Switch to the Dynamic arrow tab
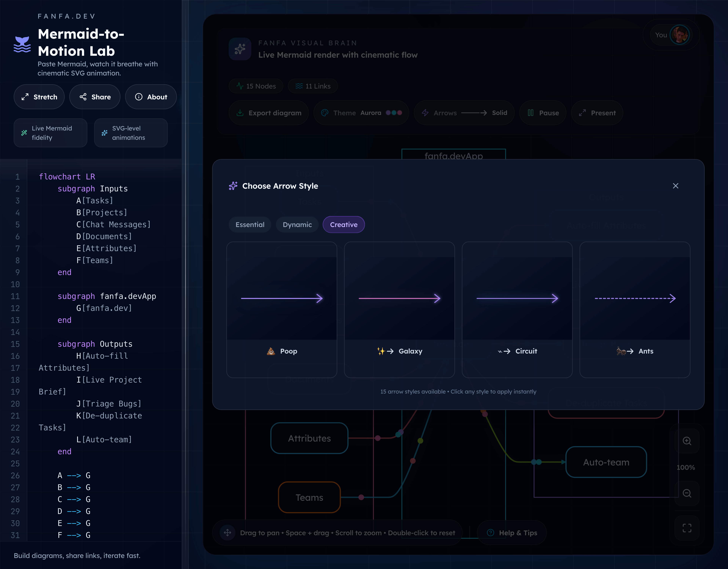The width and height of the screenshot is (728, 569). 297,224
